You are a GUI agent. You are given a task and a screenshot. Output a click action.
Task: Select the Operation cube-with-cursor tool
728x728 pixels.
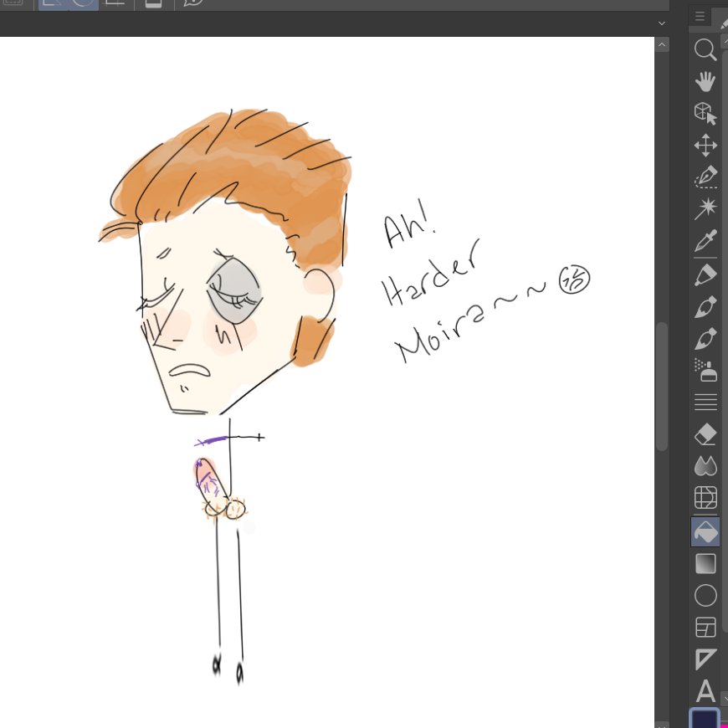click(705, 113)
